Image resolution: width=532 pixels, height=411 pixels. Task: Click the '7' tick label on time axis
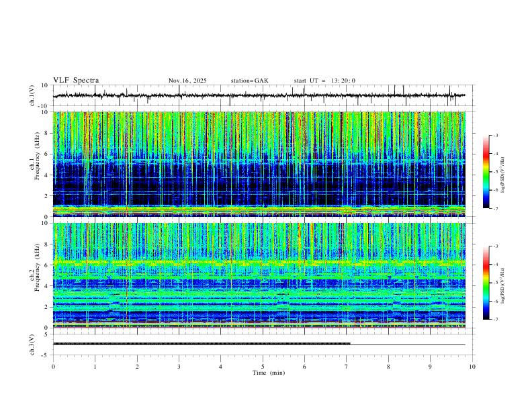click(x=347, y=367)
